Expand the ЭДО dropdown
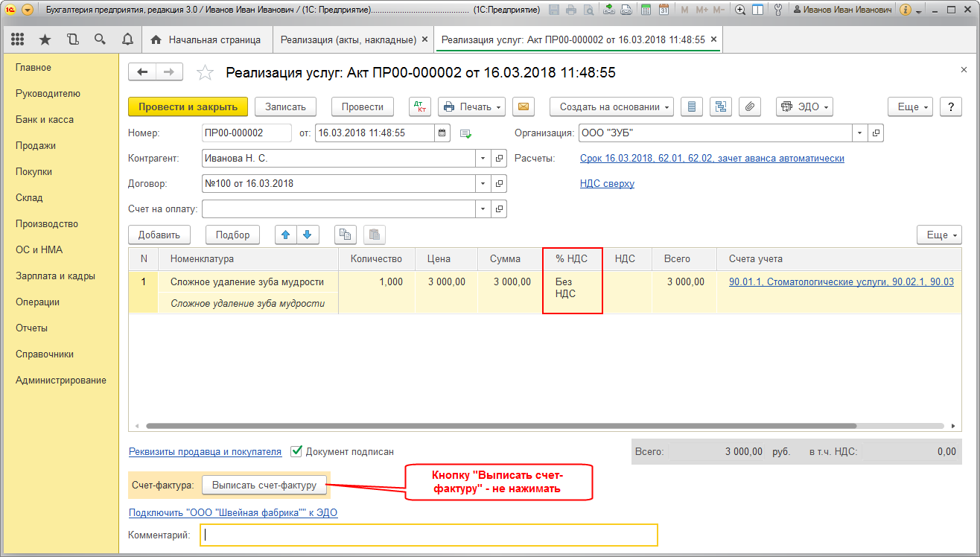 coord(804,106)
